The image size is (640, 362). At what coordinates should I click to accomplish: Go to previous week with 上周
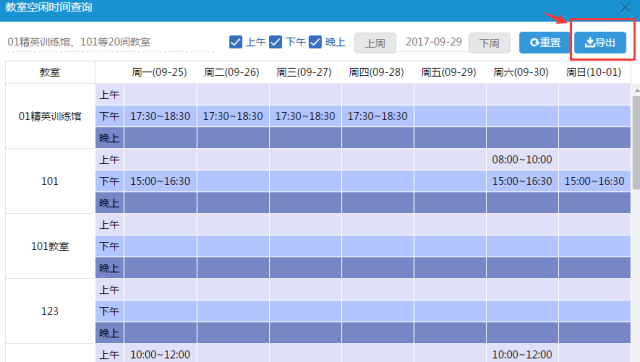pos(375,43)
